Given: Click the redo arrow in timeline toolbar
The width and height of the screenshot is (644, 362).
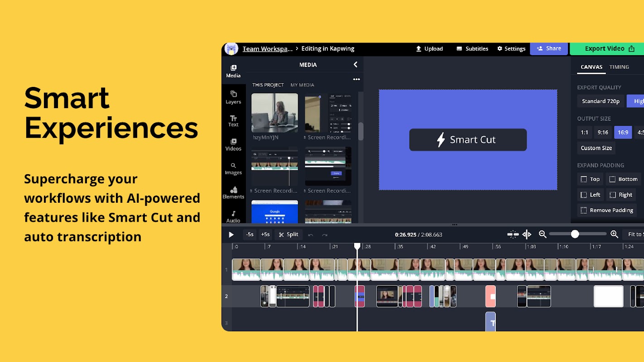Looking at the screenshot, I should tap(325, 235).
